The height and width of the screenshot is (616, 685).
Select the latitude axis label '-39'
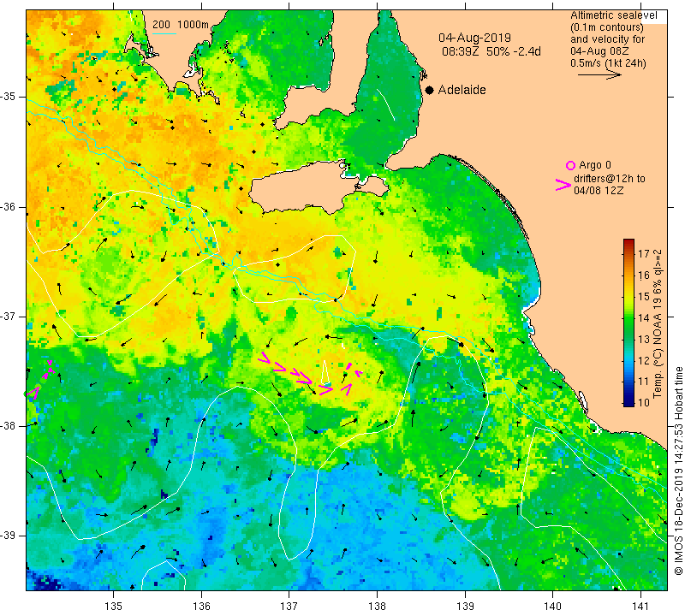pos(9,536)
